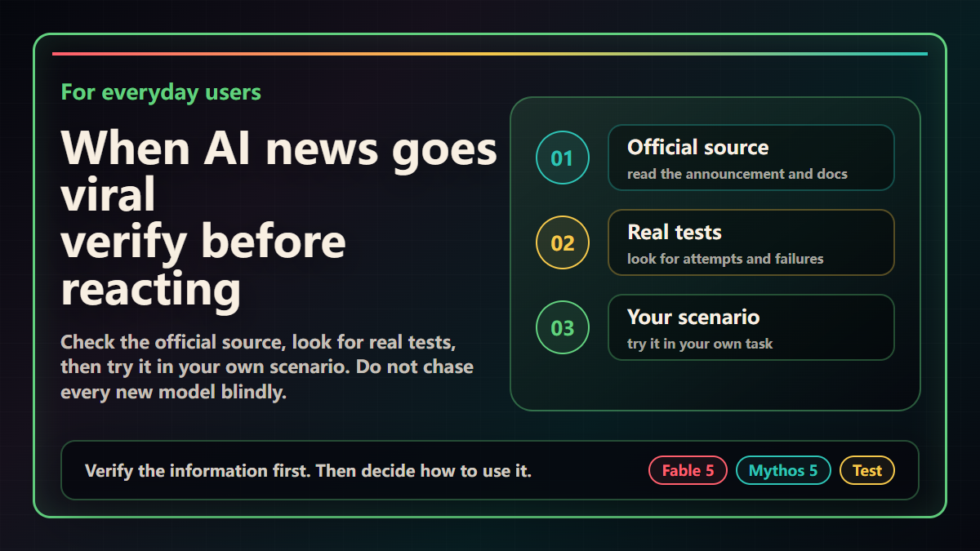Select the yellow Test tag
Screen dimensions: 980x551
click(867, 470)
